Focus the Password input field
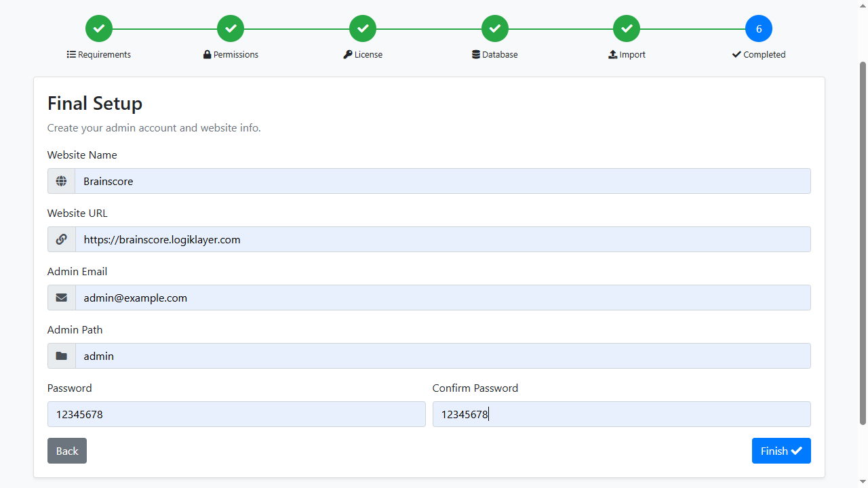This screenshot has height=488, width=868. (237, 414)
